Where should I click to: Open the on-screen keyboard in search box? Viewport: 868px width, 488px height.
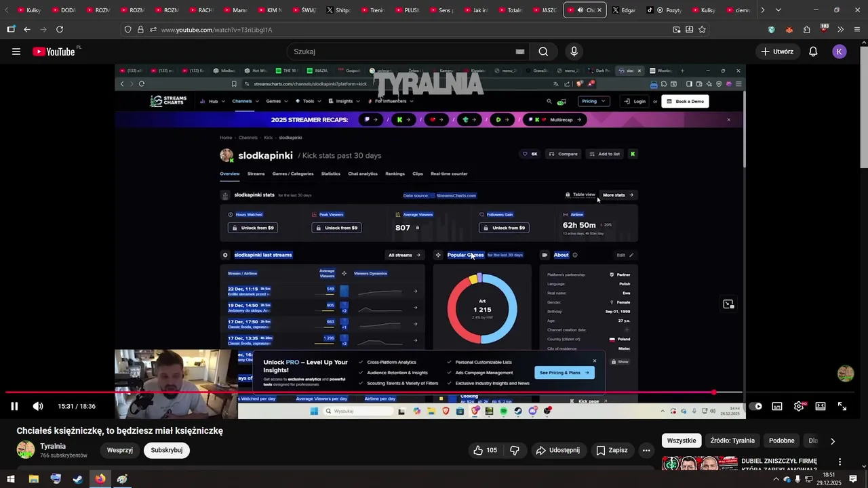(x=520, y=52)
